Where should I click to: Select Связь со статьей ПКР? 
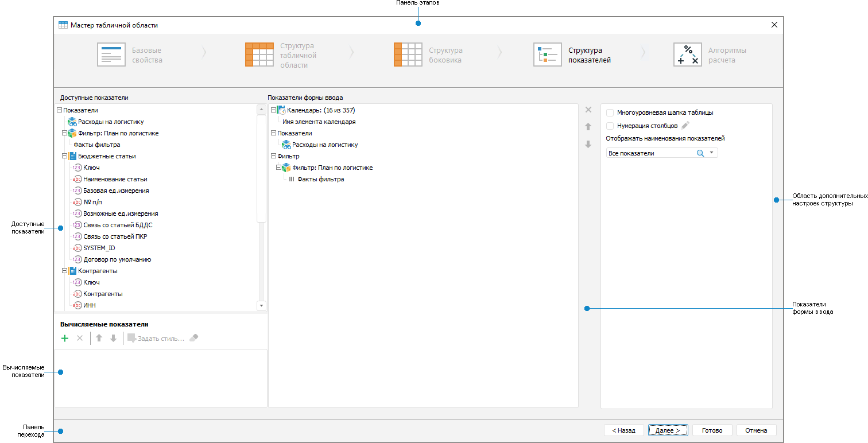point(115,236)
